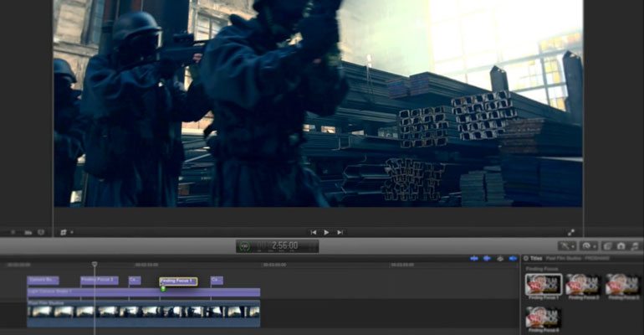
Task: Select the Finding Focus 3 title thumbnail
Action: tap(623, 285)
